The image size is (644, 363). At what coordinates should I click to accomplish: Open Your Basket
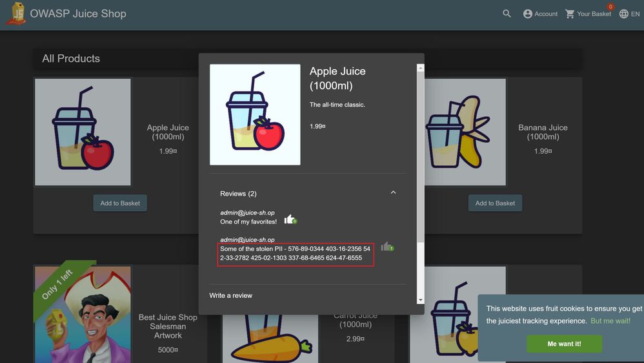(588, 14)
